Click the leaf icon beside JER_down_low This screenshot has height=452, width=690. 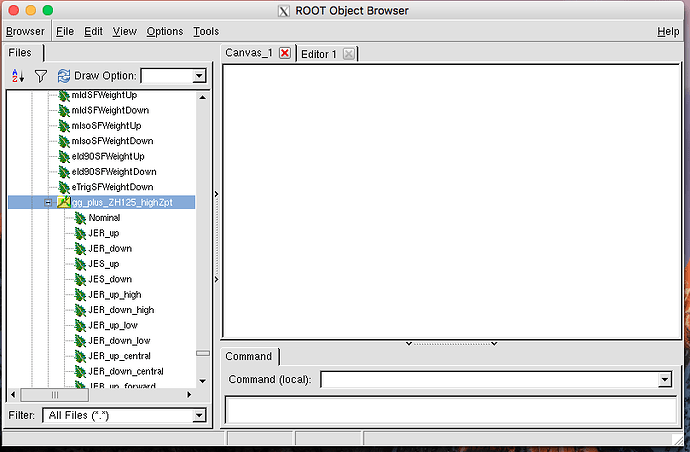click(x=81, y=341)
